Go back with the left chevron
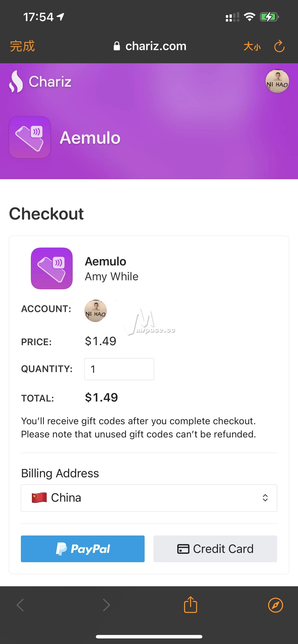The height and width of the screenshot is (644, 298). click(20, 605)
